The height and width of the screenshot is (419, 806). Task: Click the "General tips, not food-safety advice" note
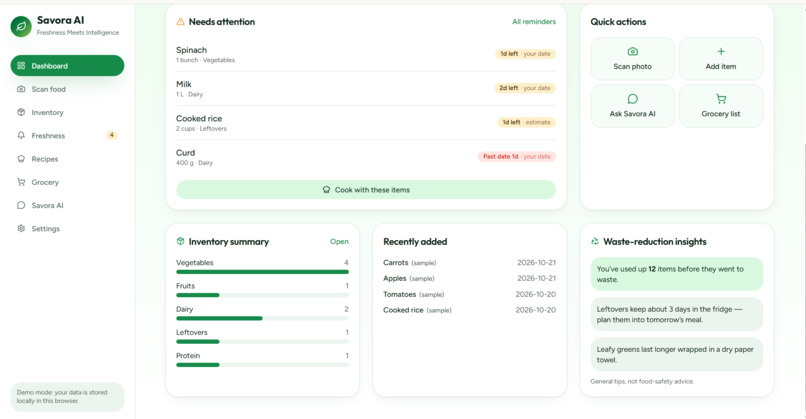[x=642, y=381]
